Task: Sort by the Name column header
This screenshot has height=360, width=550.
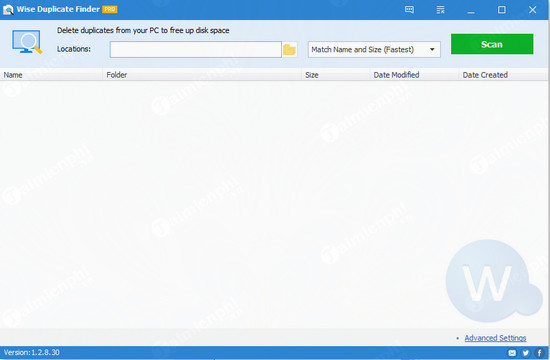Action: pyautogui.click(x=51, y=75)
